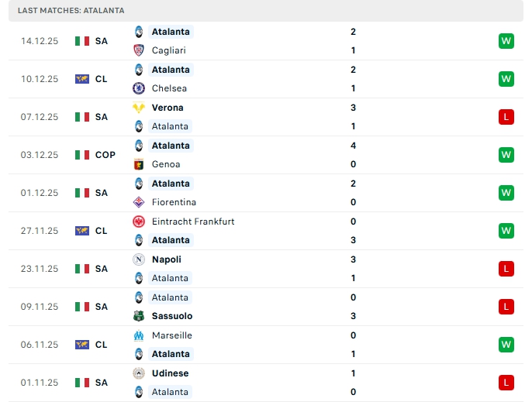The height and width of the screenshot is (402, 532).
Task: Click the green W badge for Cagliari match
Action: coord(506,41)
